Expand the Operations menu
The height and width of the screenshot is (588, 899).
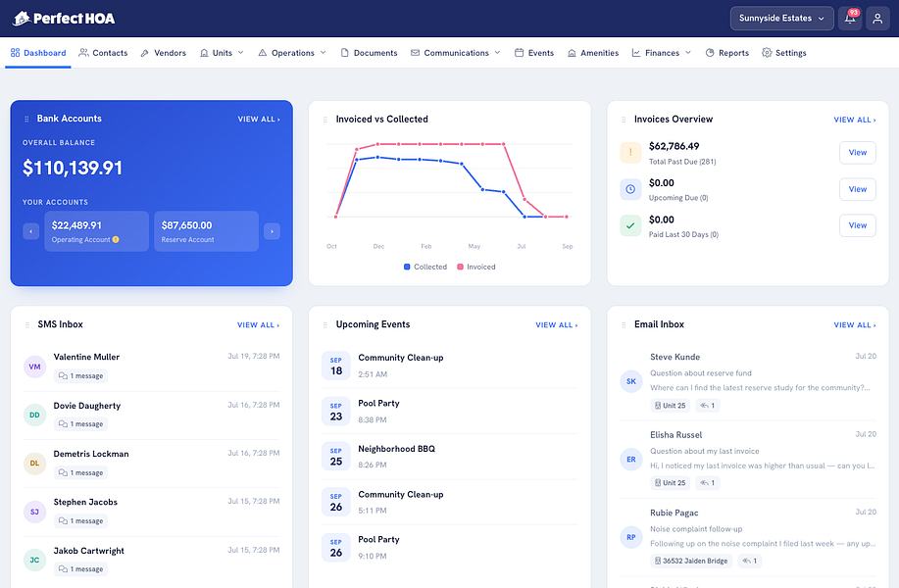tap(292, 53)
